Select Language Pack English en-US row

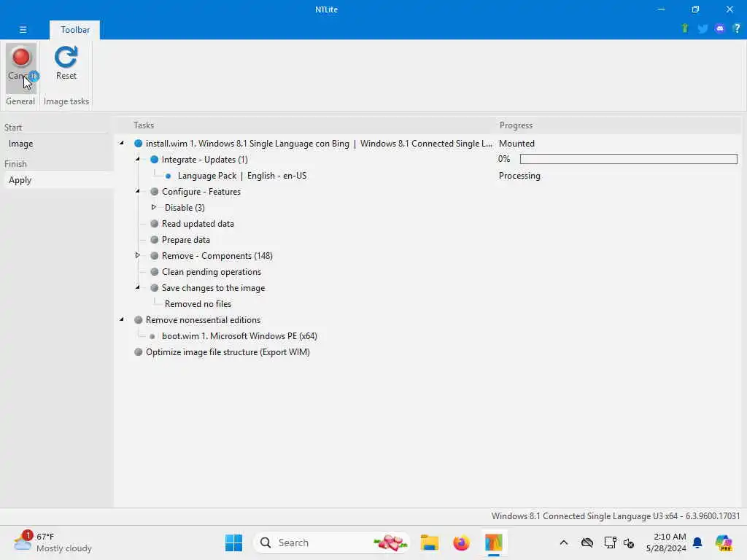pos(242,176)
